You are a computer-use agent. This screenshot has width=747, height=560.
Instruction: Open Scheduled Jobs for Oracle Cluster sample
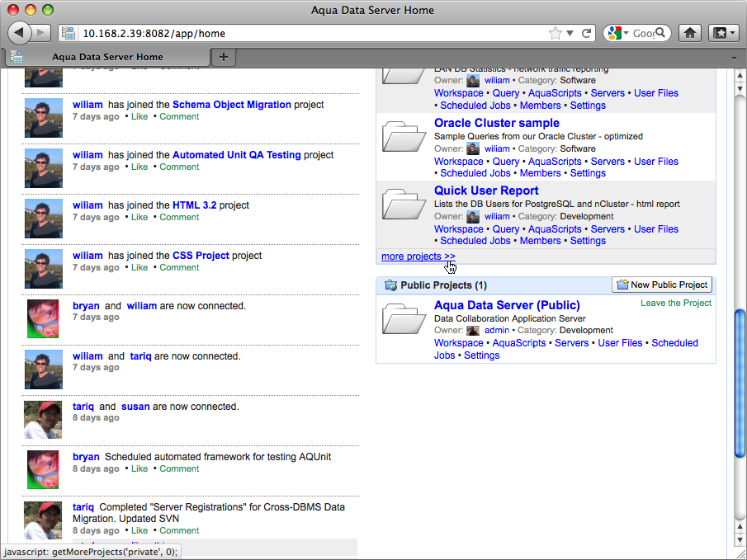click(x=475, y=173)
